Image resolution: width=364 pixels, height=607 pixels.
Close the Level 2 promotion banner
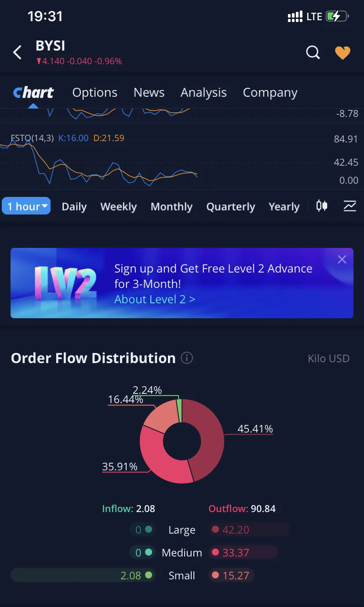coord(342,259)
